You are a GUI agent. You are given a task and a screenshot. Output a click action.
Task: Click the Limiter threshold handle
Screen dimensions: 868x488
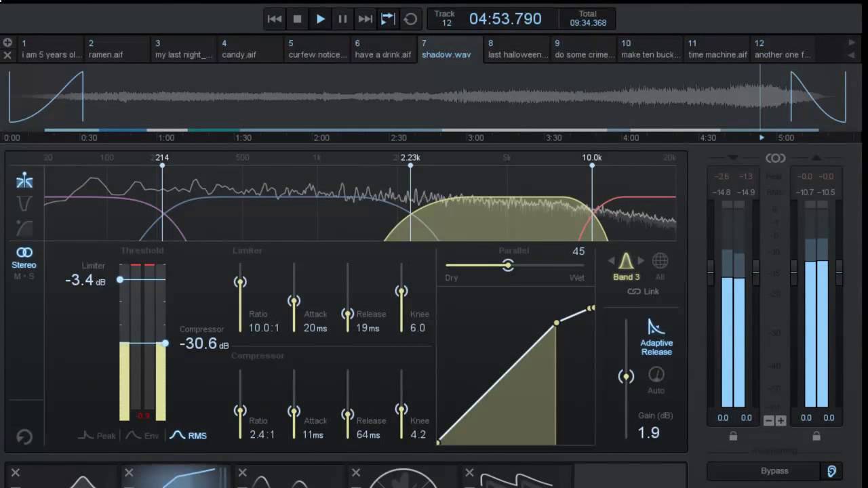pyautogui.click(x=120, y=279)
